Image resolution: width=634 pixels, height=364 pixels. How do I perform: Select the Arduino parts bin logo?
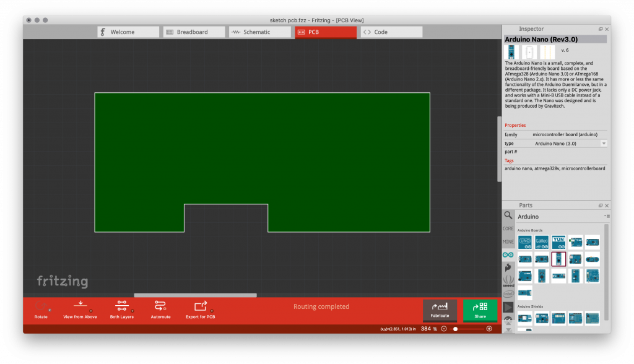click(x=508, y=255)
